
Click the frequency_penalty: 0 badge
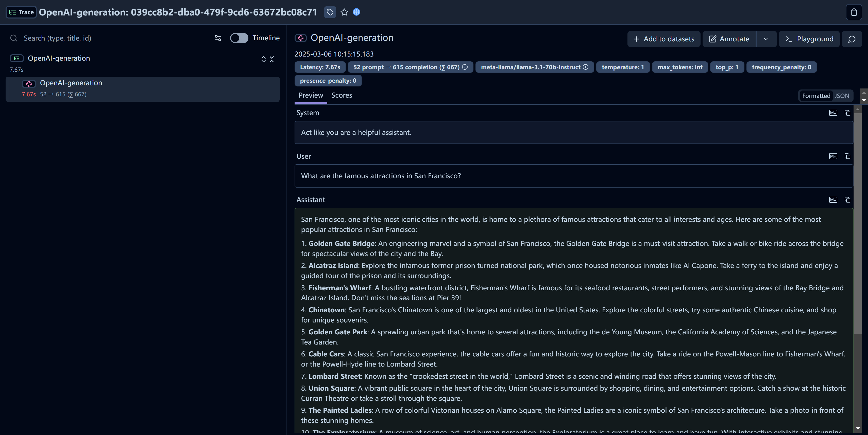[x=781, y=67]
